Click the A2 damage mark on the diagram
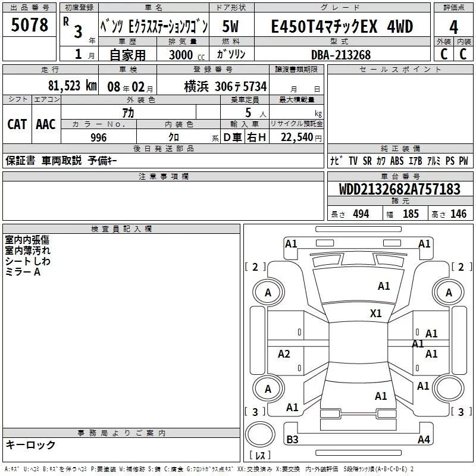 284,354
